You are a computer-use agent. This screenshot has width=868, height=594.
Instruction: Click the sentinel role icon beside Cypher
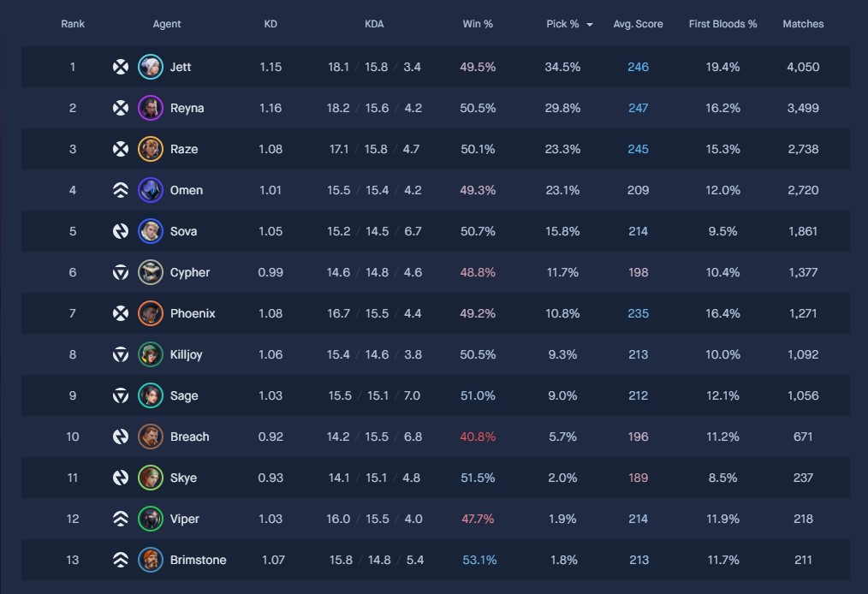coord(121,272)
